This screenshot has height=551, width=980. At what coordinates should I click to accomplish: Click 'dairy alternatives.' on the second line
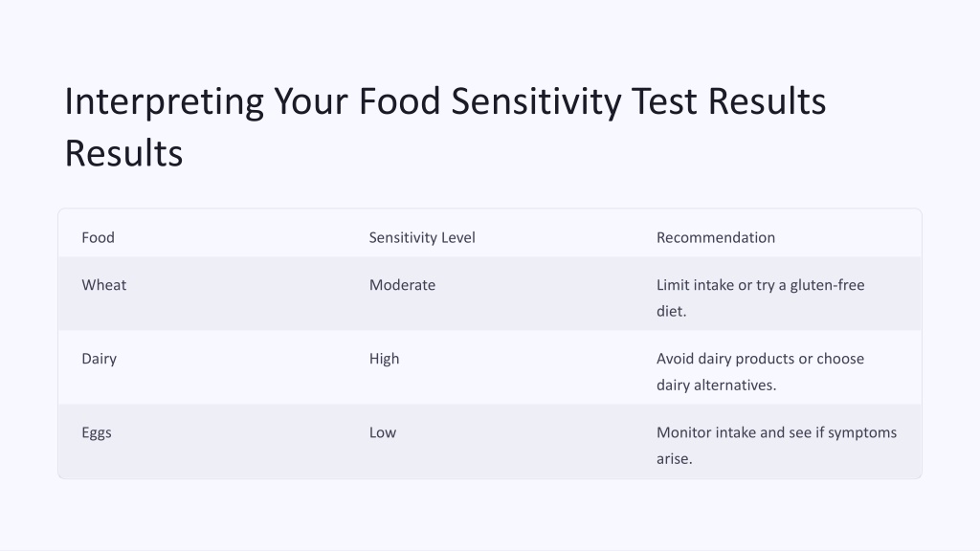[x=716, y=385]
